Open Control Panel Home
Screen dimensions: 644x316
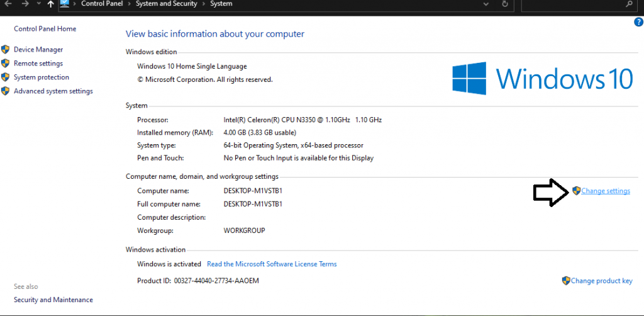[45, 29]
